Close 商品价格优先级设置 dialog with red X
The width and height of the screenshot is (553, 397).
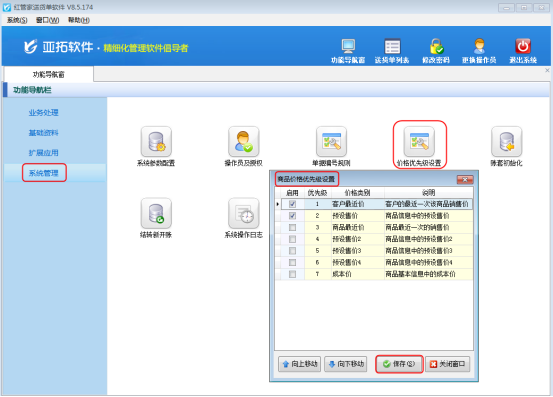[x=465, y=180]
